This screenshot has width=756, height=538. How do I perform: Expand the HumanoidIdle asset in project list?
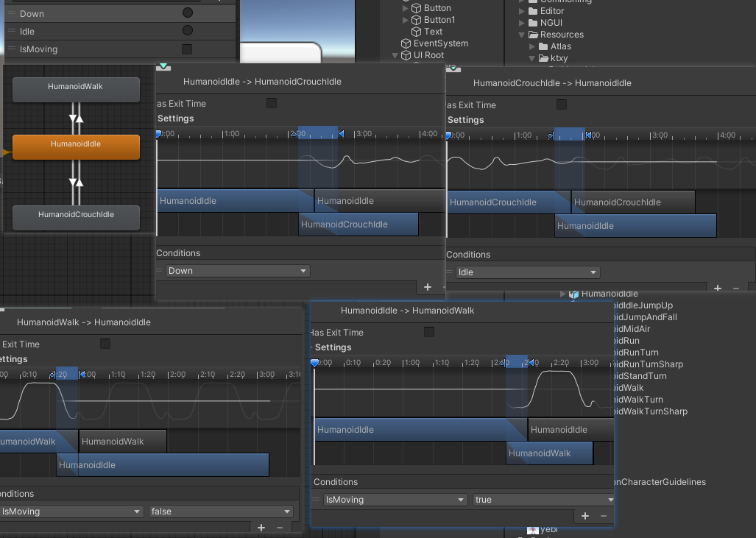point(562,294)
